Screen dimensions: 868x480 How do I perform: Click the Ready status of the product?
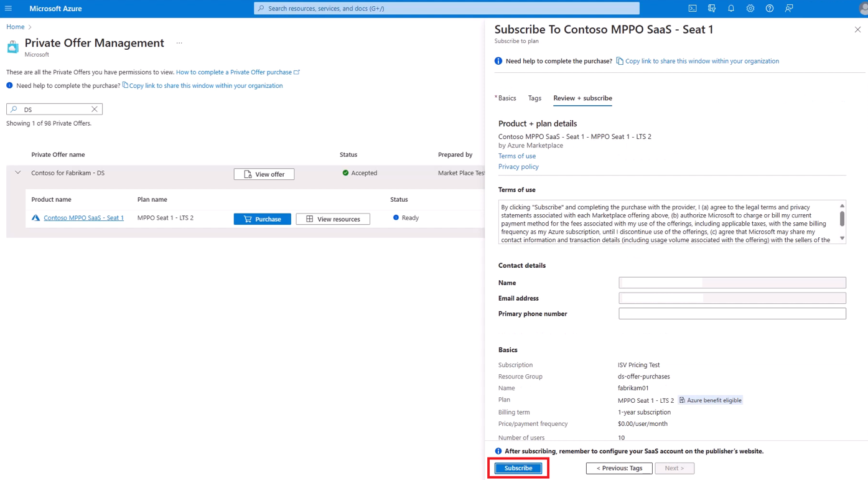406,218
